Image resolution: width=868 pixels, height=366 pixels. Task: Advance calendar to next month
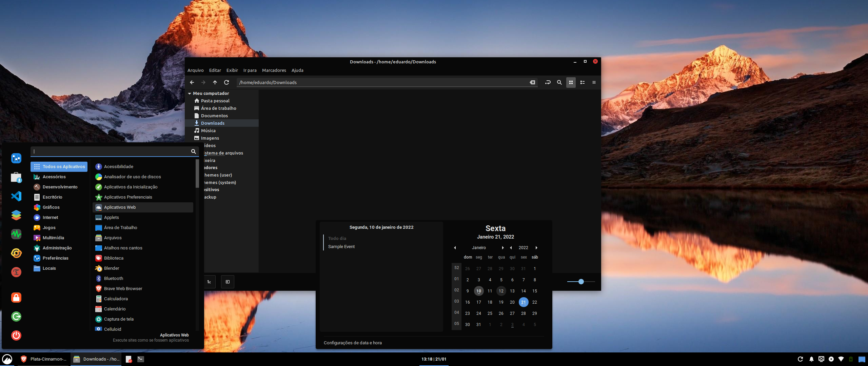point(503,248)
